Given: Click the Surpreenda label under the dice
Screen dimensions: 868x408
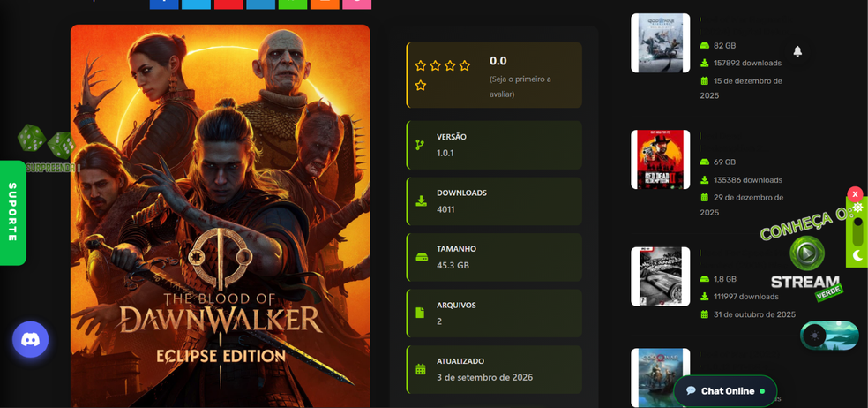Looking at the screenshot, I should click(x=52, y=167).
